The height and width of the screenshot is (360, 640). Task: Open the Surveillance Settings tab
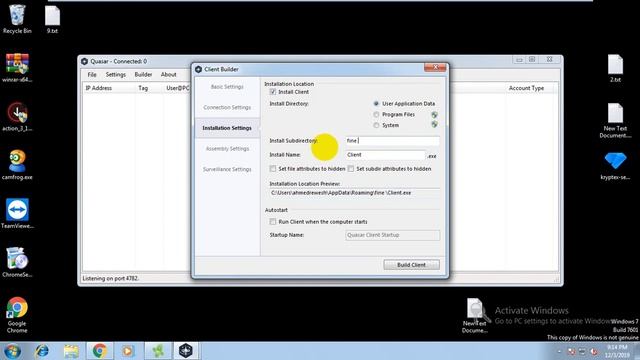coord(227,169)
